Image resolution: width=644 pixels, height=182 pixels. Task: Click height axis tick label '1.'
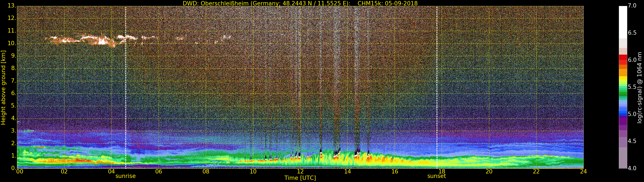pos(14,156)
